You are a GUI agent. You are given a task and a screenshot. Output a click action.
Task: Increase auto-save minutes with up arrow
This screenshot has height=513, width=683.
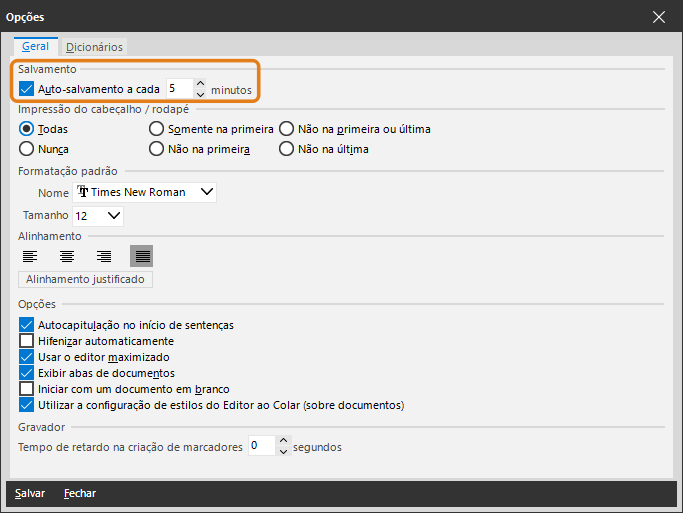pos(200,84)
